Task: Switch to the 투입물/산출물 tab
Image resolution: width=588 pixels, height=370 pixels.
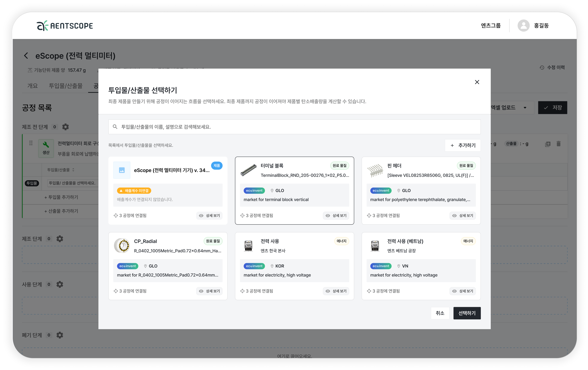Action: coord(66,86)
